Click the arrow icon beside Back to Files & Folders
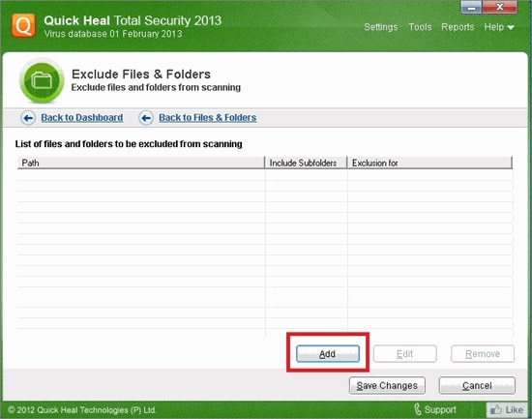Viewport: 532px width, 419px height. tap(146, 118)
